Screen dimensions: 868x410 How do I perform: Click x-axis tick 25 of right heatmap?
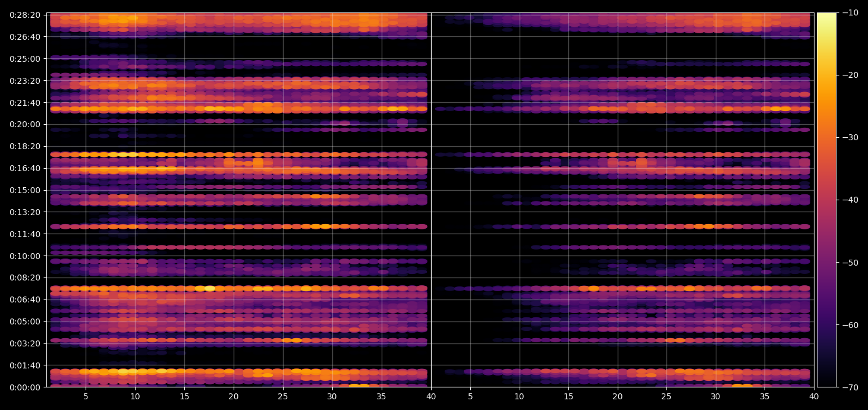point(666,396)
